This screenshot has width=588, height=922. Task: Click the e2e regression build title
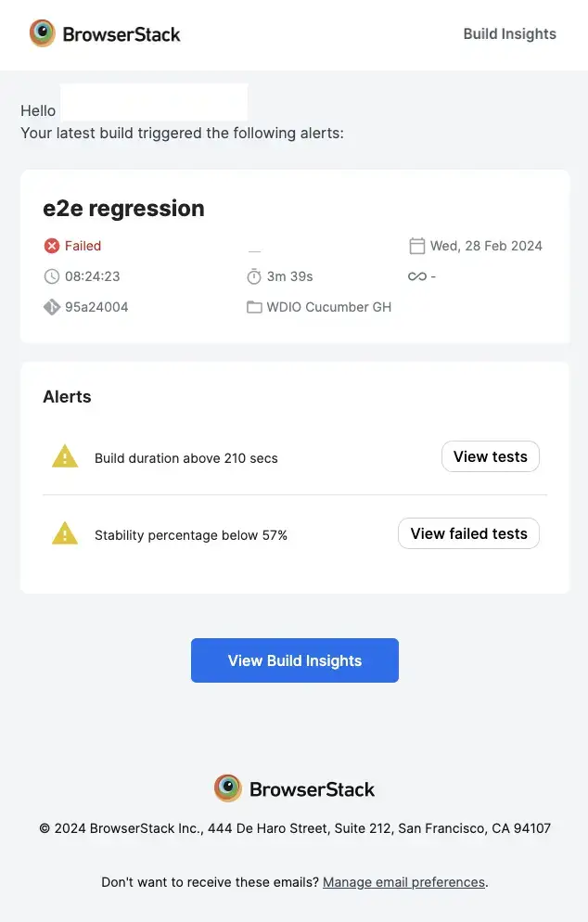pos(123,209)
